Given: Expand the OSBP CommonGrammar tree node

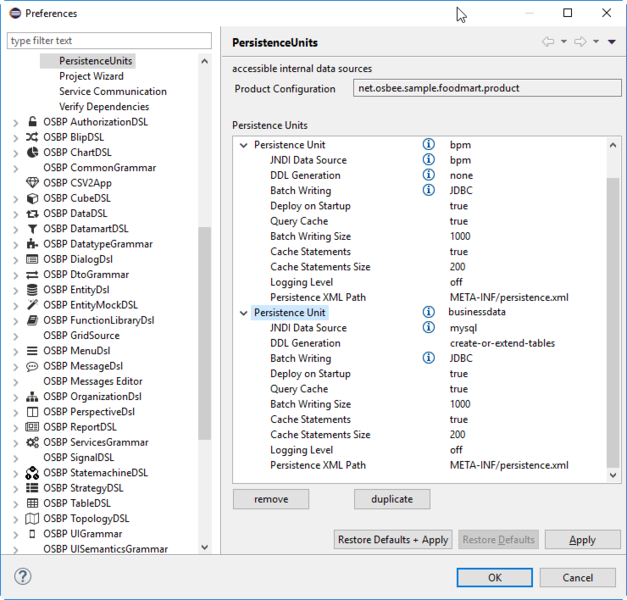Looking at the screenshot, I should coord(16,168).
